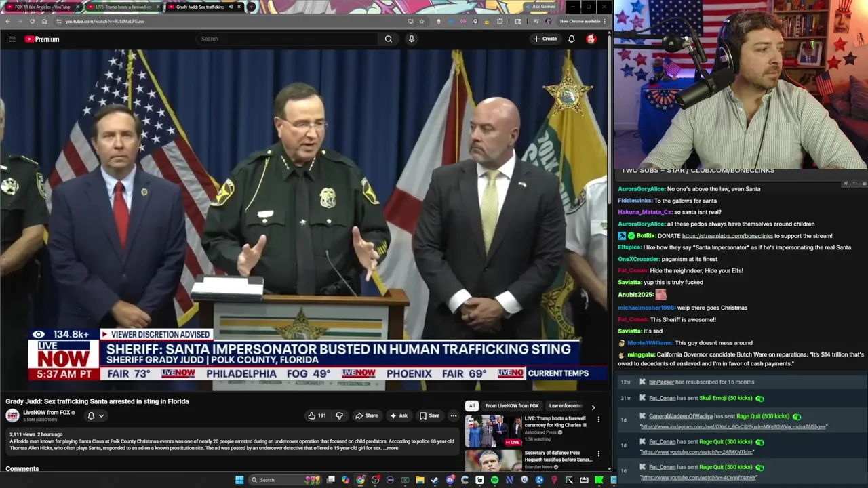This screenshot has width=868, height=488.
Task: Click New Chrome available update button
Action: click(x=584, y=21)
